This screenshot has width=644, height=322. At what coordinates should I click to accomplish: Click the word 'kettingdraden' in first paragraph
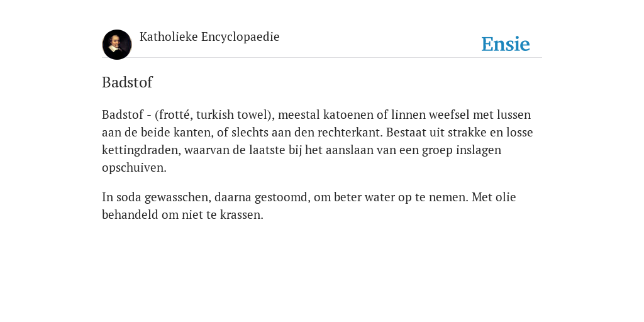142,150
